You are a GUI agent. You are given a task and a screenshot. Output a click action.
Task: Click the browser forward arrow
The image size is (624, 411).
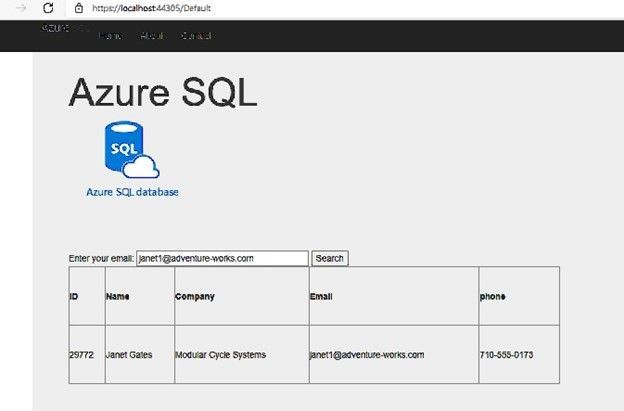click(21, 8)
